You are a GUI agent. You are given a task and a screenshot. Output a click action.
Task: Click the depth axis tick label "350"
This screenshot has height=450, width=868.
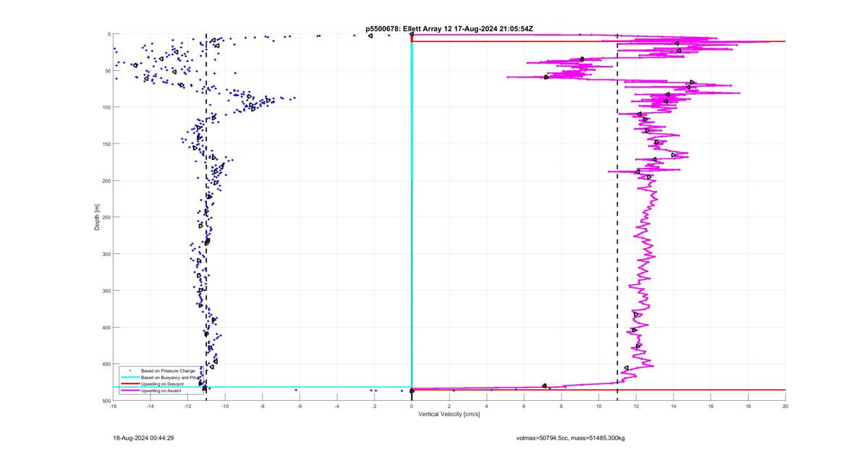106,291
